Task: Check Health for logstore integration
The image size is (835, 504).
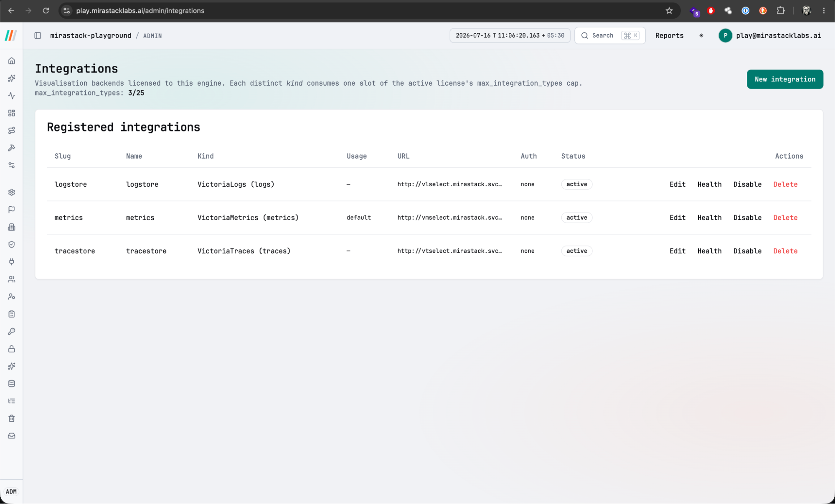Action: 709,184
